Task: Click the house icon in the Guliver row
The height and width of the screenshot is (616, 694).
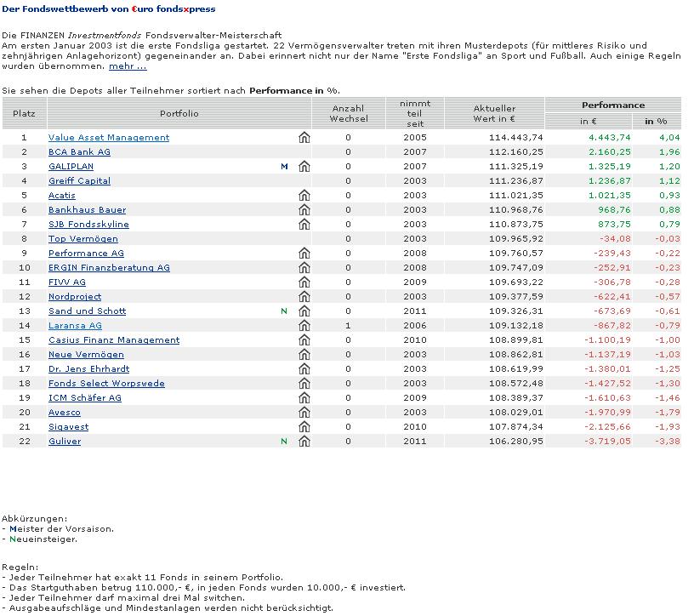Action: pyautogui.click(x=304, y=441)
